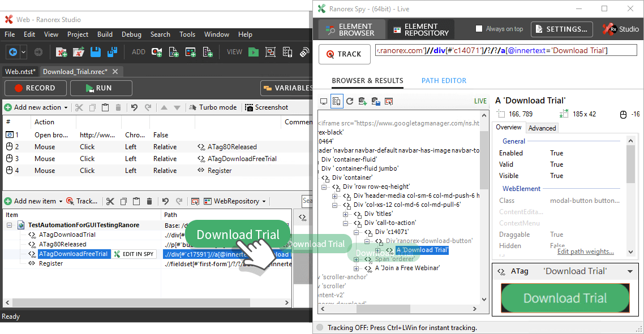The width and height of the screenshot is (644, 334).
Task: Click the EDIT IN SPY button
Action: point(134,254)
